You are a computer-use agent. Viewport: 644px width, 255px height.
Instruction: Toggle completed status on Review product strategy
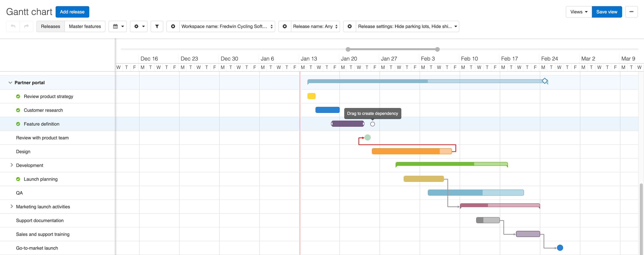pyautogui.click(x=18, y=96)
